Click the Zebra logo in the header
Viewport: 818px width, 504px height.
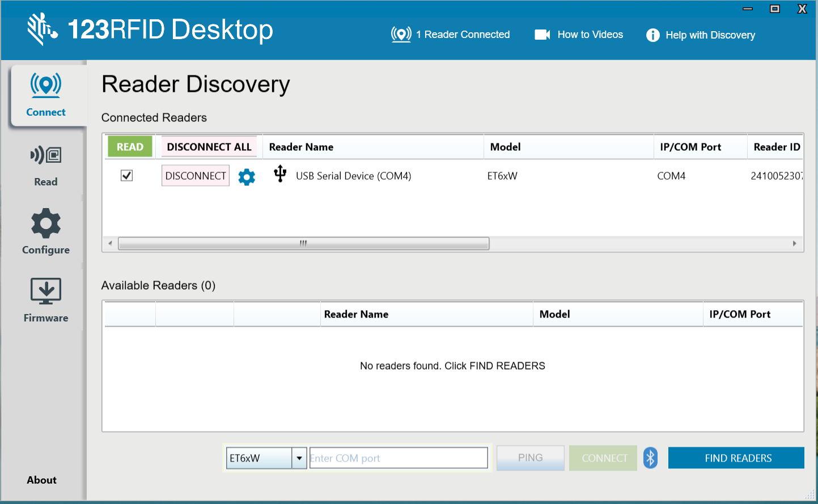click(42, 29)
